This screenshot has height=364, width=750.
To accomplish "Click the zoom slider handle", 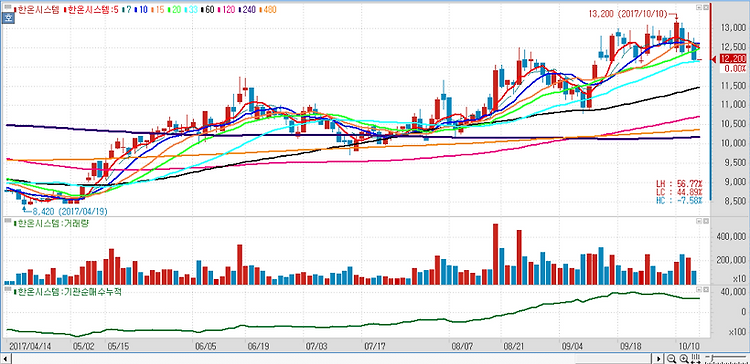I will tap(712, 358).
